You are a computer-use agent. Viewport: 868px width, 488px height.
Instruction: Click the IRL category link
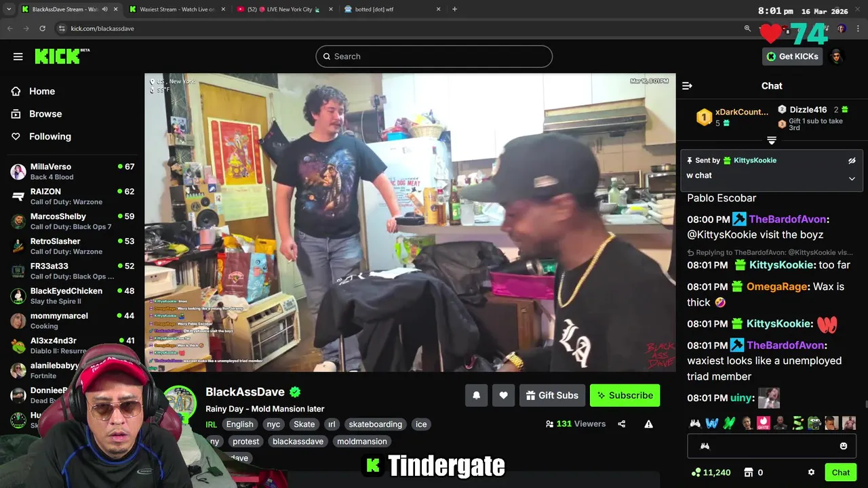coord(211,424)
